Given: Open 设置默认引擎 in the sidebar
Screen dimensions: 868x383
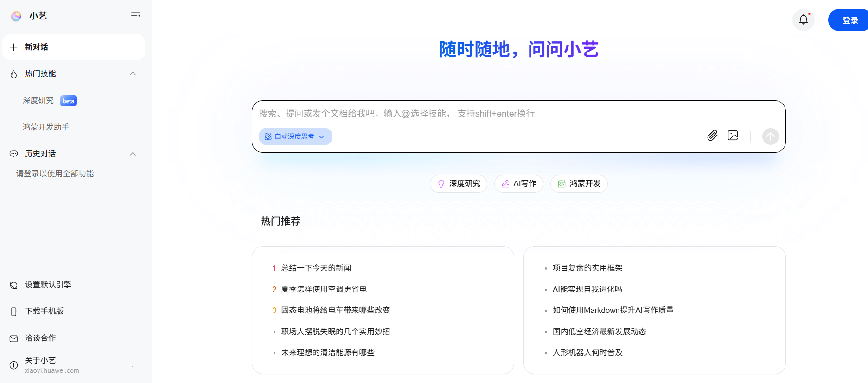Looking at the screenshot, I should 48,285.
